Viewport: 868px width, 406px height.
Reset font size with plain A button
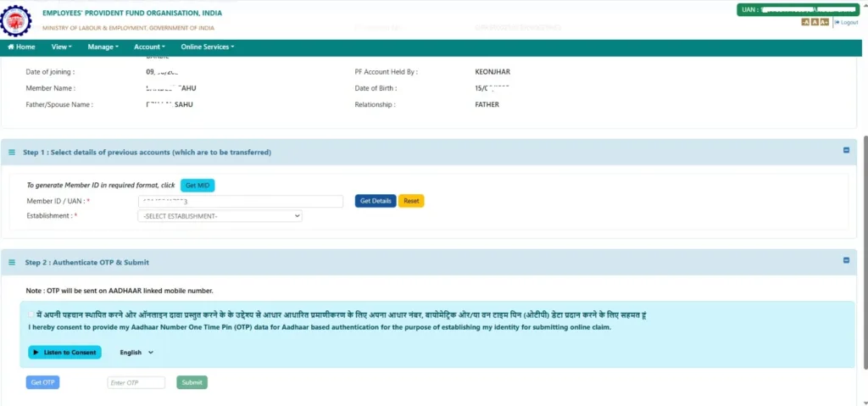point(815,22)
